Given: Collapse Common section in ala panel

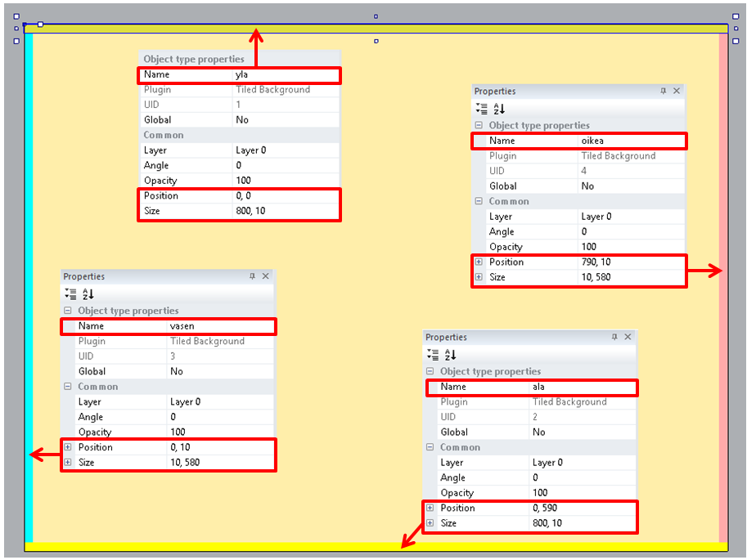Looking at the screenshot, I should 430,447.
